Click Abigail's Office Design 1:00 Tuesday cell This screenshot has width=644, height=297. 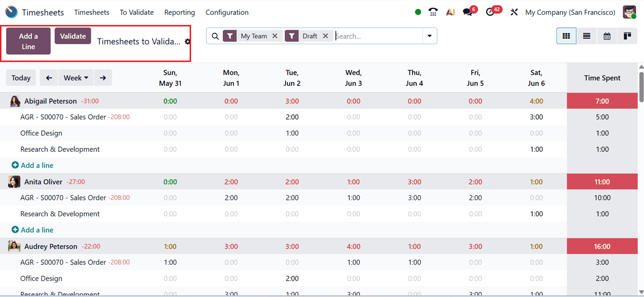292,133
